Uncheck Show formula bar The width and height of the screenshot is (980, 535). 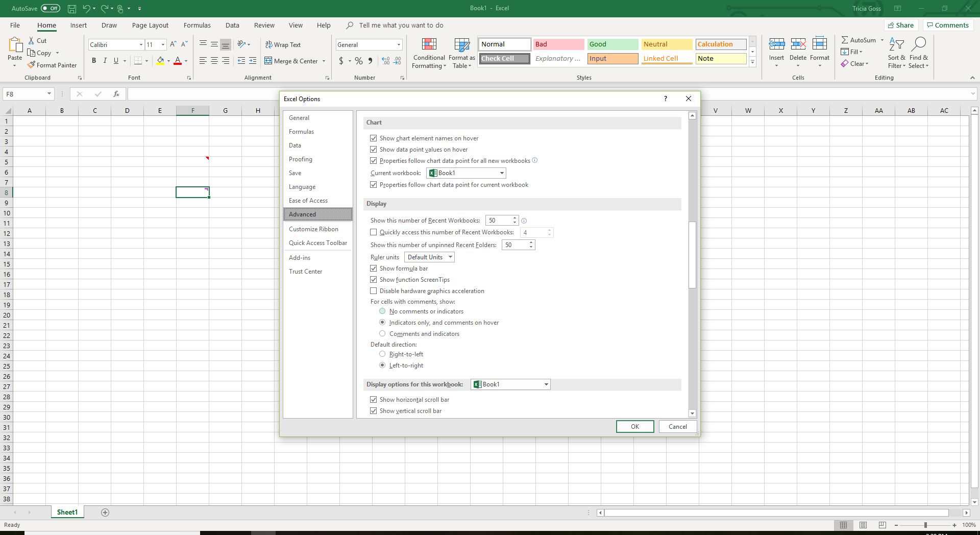click(x=374, y=269)
